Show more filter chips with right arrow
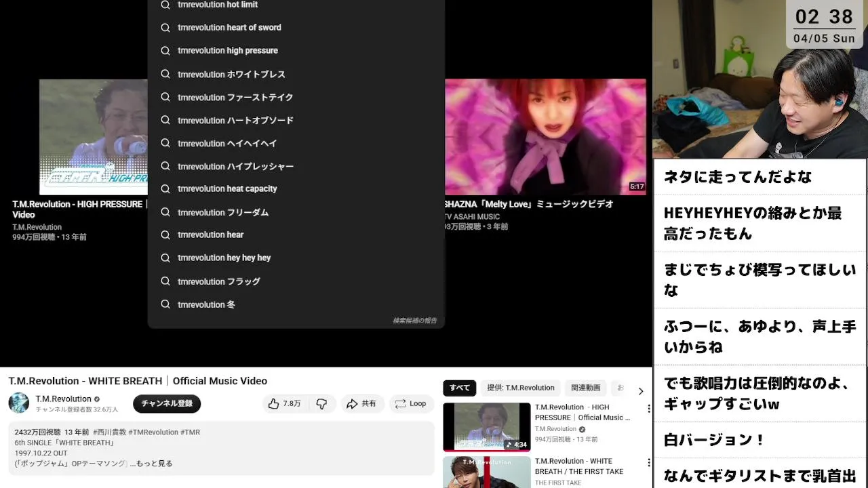The height and width of the screenshot is (488, 868). point(640,391)
